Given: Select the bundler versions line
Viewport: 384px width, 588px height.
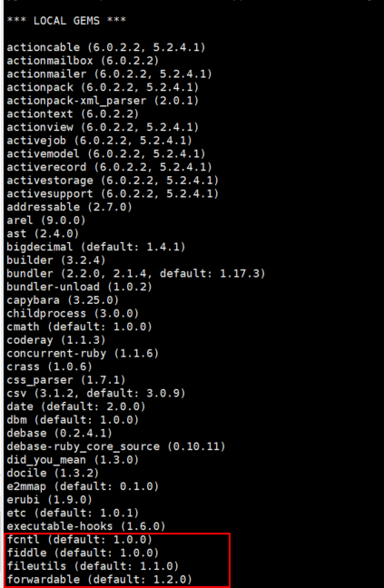Looking at the screenshot, I should pos(136,273).
